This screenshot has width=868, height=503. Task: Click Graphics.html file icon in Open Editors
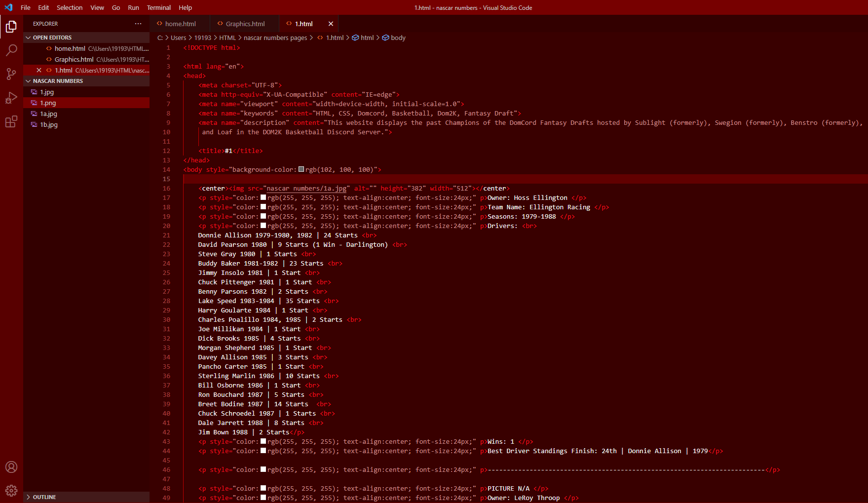(49, 59)
